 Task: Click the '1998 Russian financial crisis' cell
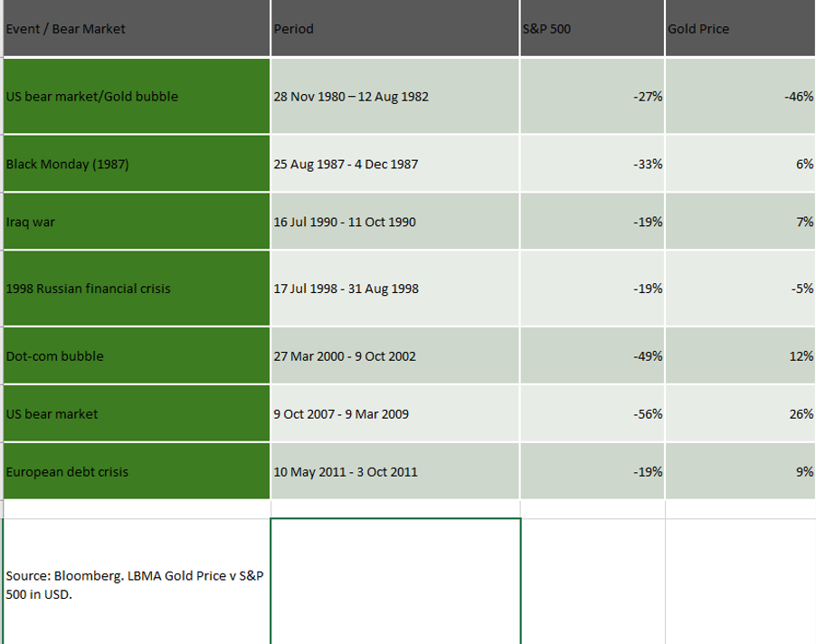136,289
